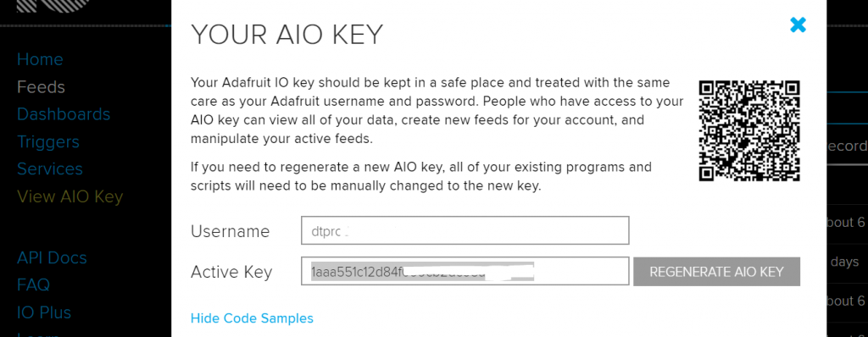Click the Active Key label
868x337 pixels.
[231, 272]
